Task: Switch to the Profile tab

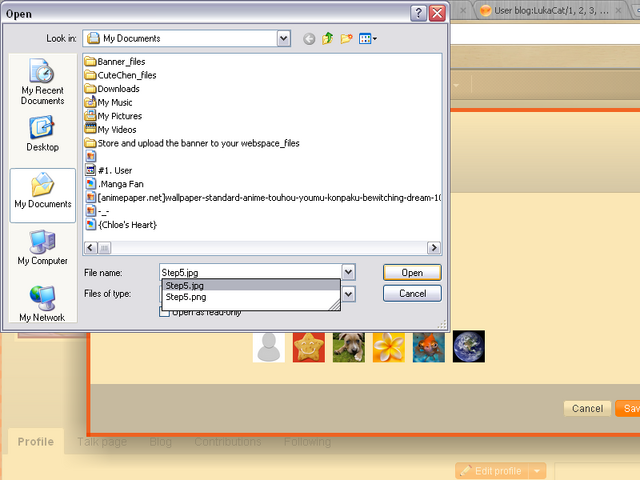Action: point(36,442)
